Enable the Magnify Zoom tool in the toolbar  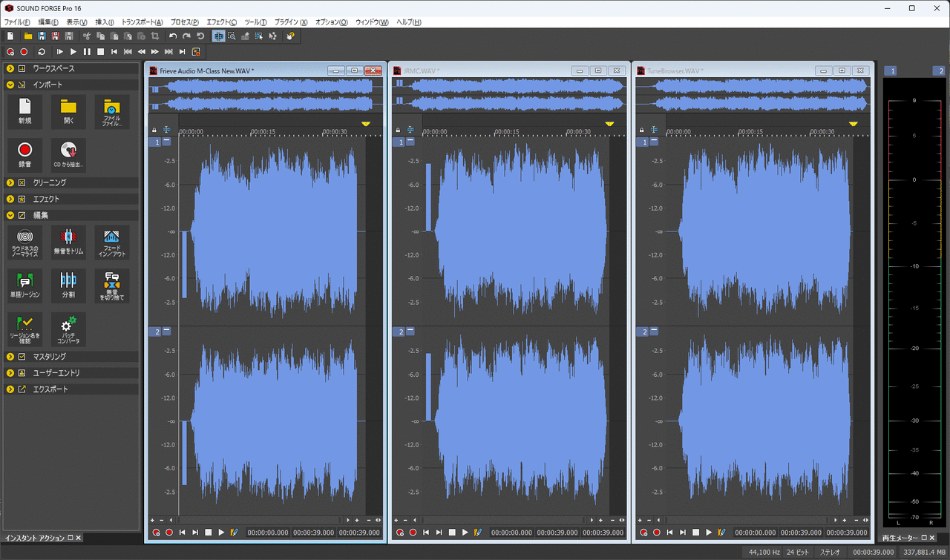pyautogui.click(x=232, y=36)
